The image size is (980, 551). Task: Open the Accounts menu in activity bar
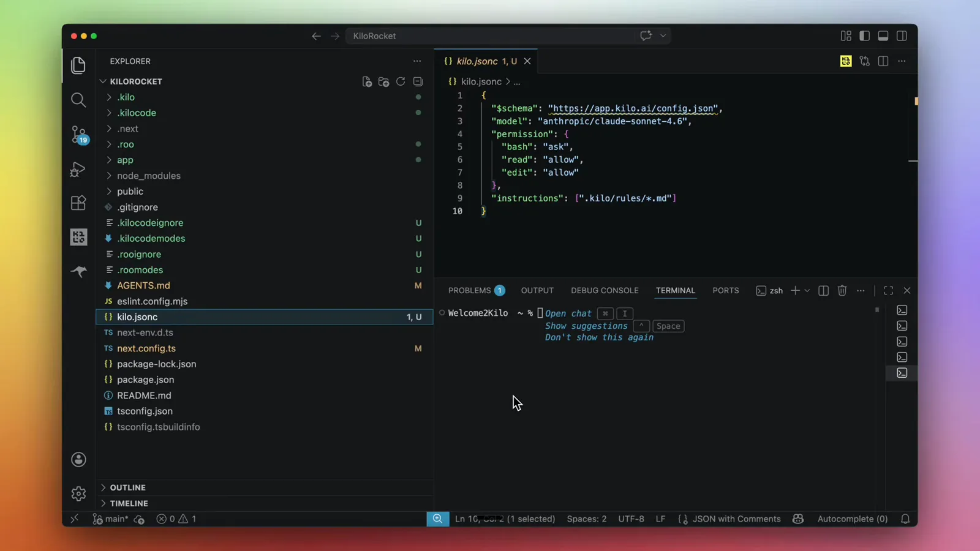(78, 460)
